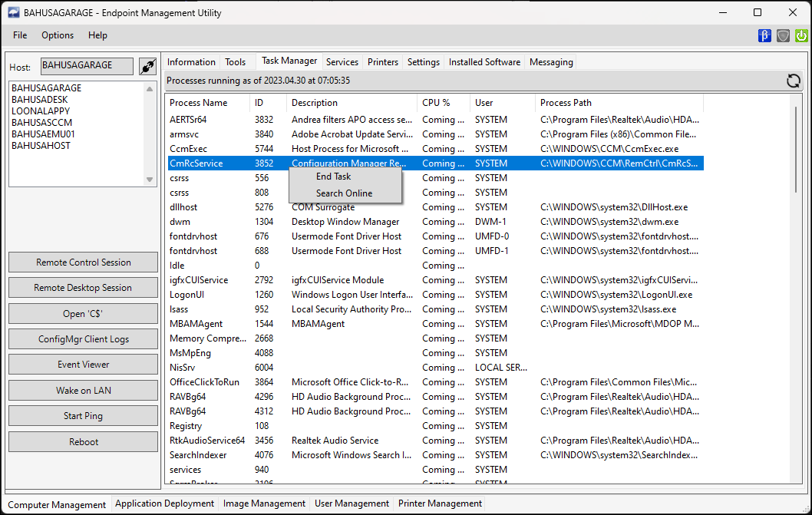Choose End Task from context menu

pyautogui.click(x=345, y=177)
